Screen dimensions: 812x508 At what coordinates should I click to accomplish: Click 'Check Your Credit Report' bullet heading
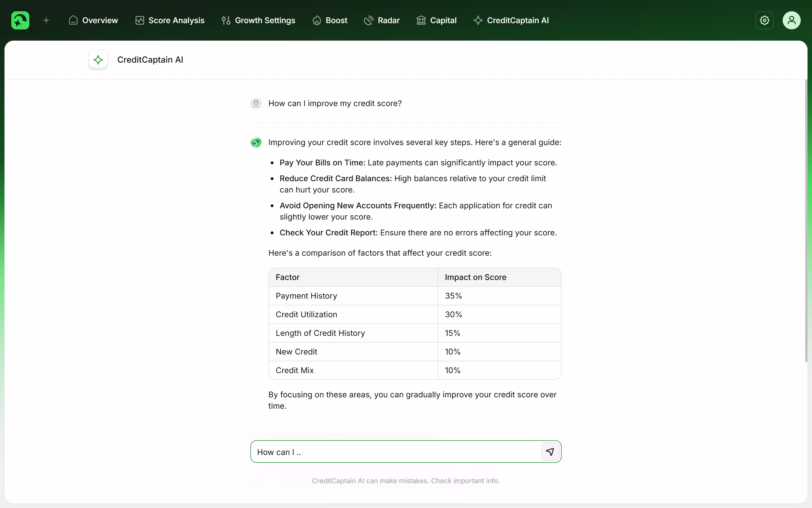point(328,233)
